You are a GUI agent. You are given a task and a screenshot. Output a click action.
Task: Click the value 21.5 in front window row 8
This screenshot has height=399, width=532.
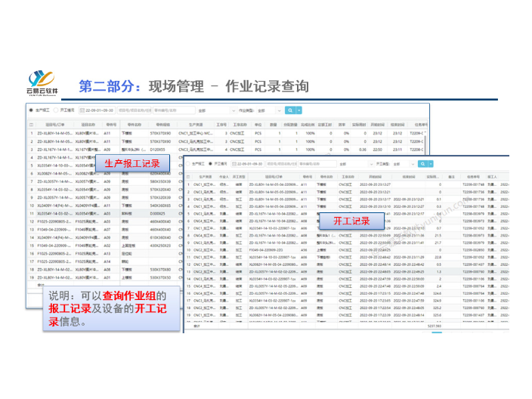click(x=438, y=236)
